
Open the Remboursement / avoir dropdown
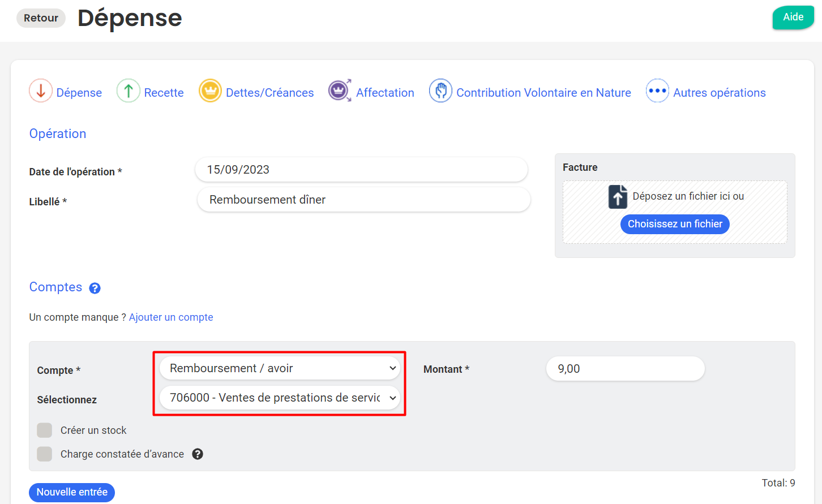[x=280, y=368]
